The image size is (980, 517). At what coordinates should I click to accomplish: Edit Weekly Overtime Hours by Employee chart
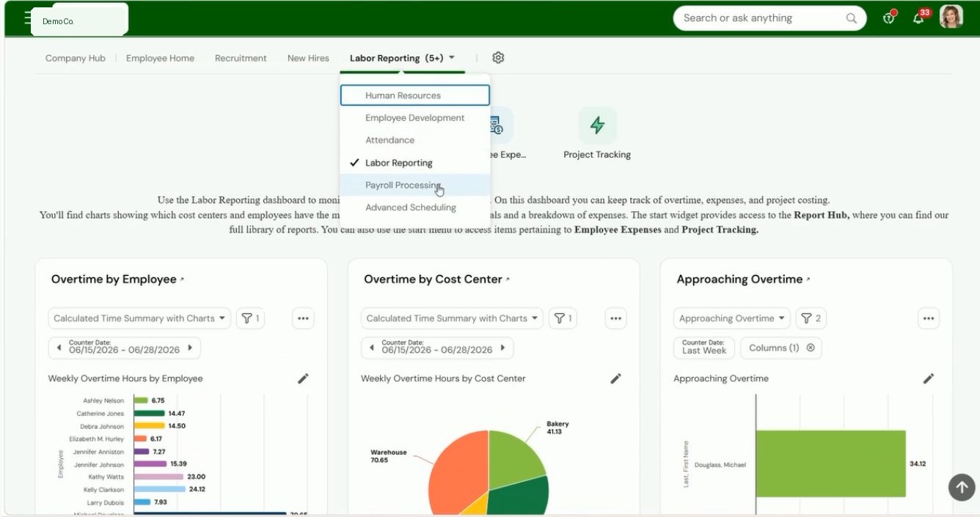pyautogui.click(x=303, y=378)
